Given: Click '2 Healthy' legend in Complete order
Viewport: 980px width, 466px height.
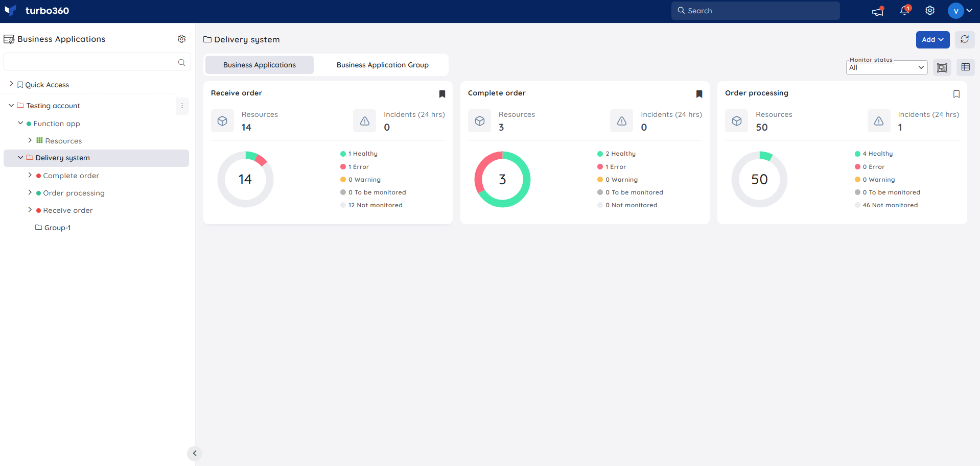Looking at the screenshot, I should [617, 154].
